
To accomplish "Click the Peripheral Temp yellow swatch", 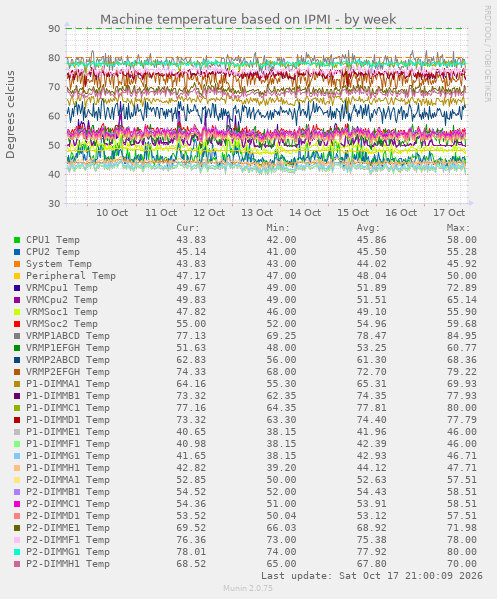I will (17, 276).
